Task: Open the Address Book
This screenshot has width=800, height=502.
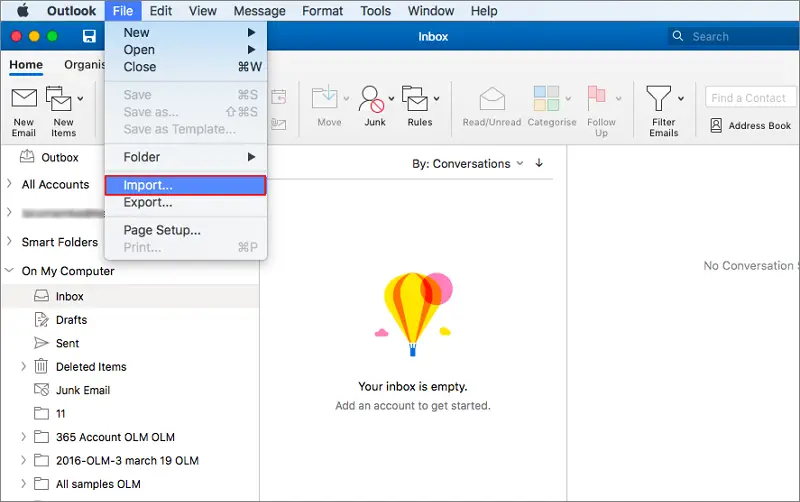Action: [x=751, y=126]
